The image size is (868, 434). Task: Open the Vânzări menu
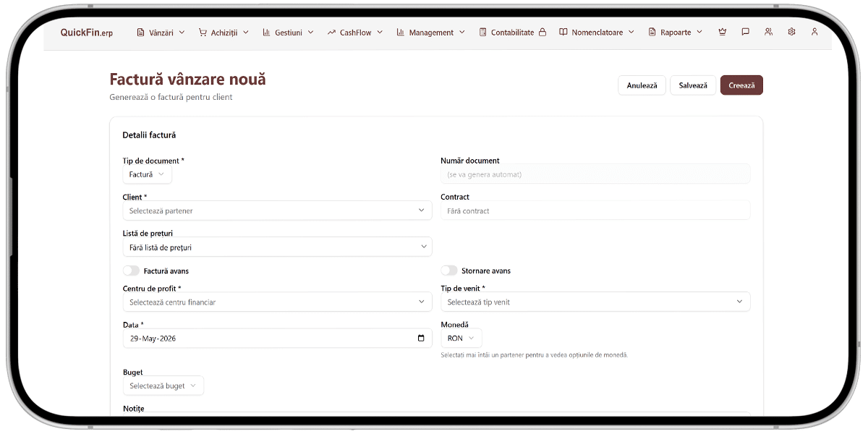(161, 33)
